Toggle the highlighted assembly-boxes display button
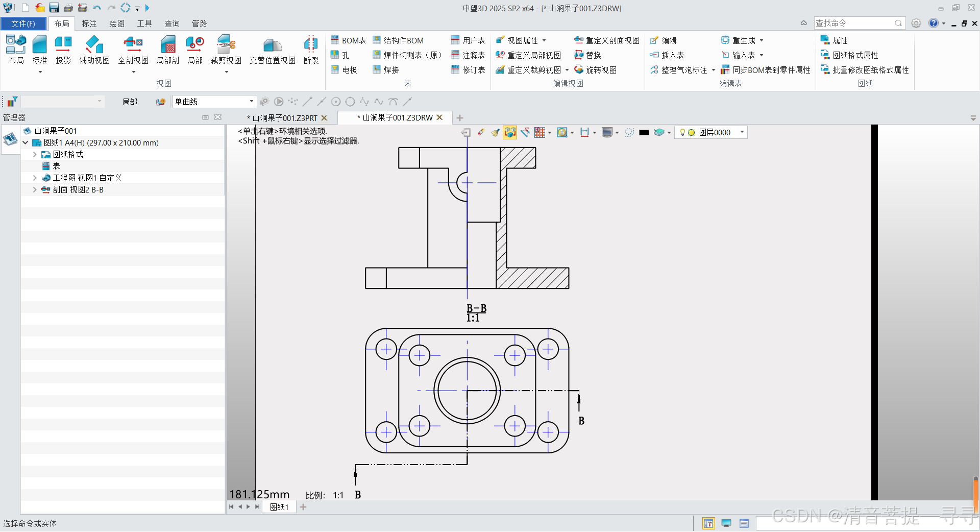 pos(510,132)
